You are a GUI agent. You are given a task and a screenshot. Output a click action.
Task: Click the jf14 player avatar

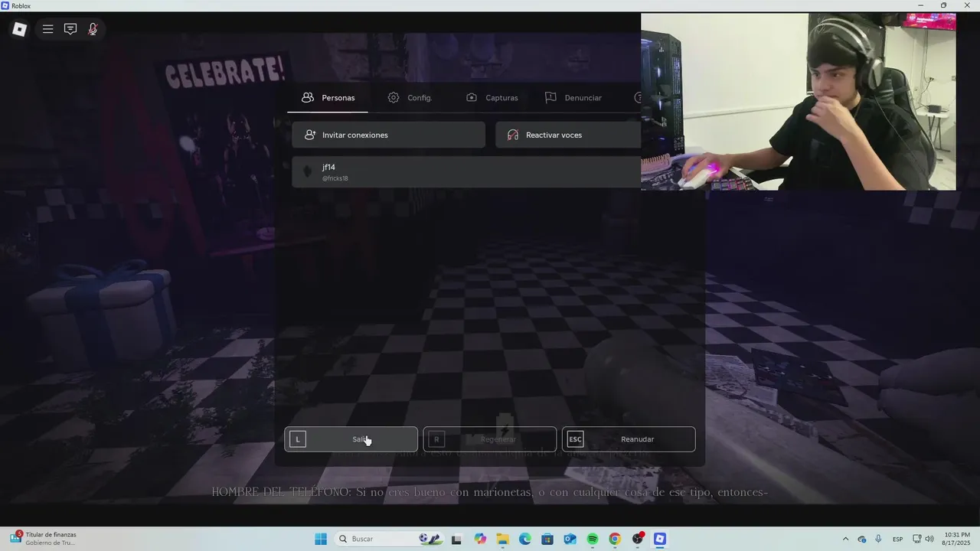coord(308,172)
